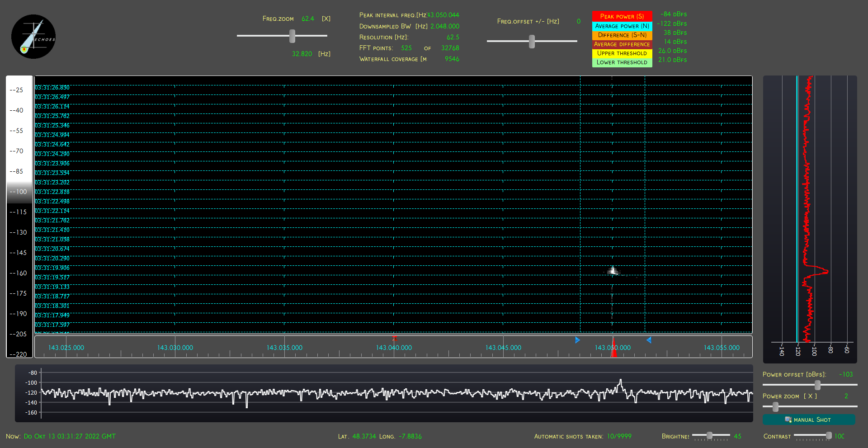Click the red Peak power (S) swatch

tap(622, 16)
